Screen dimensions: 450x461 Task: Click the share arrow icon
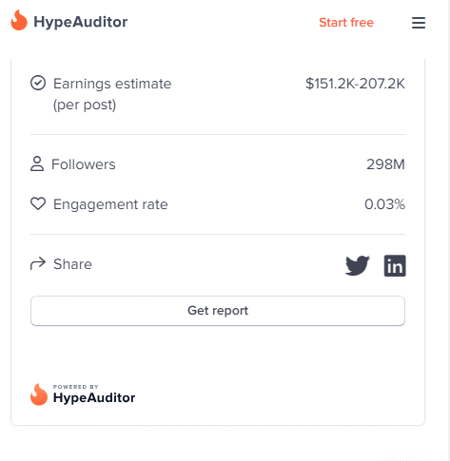pos(38,264)
